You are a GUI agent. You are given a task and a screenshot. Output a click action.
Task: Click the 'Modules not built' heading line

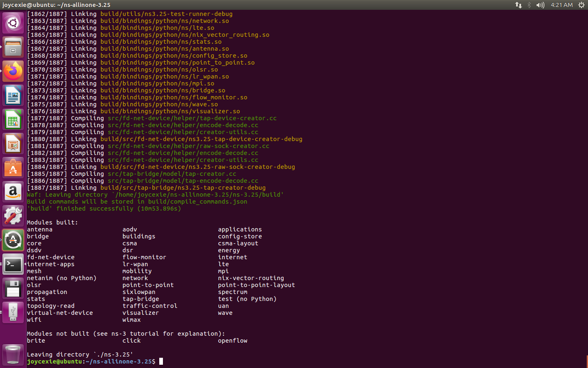point(126,334)
